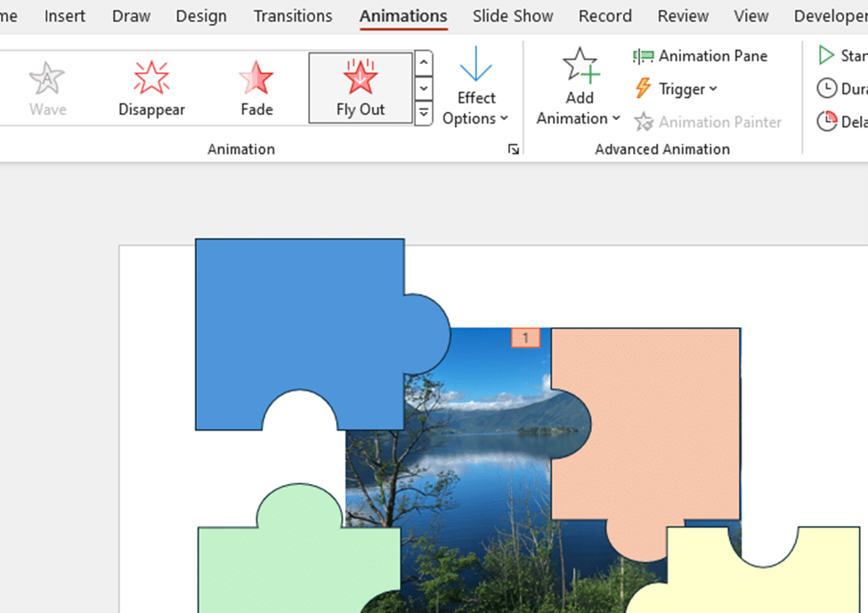The image size is (868, 613).
Task: Click the Add Animation star icon
Action: pyautogui.click(x=580, y=64)
